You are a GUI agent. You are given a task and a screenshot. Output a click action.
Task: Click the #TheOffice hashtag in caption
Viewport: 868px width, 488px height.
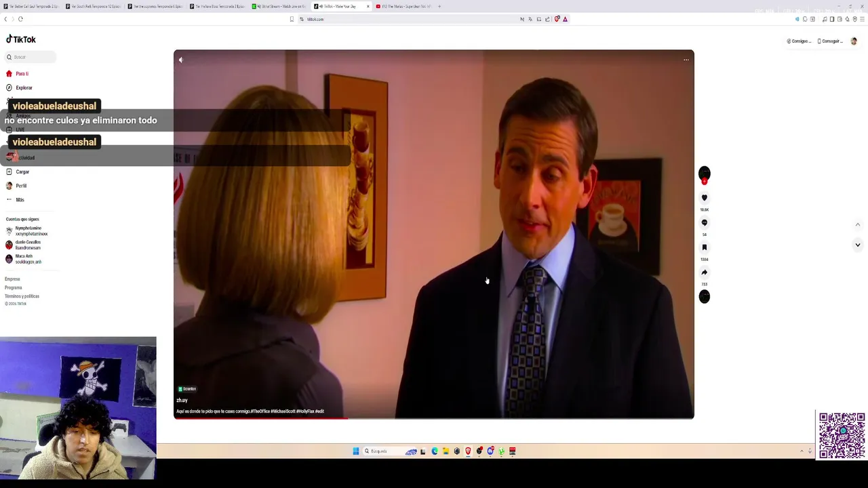tap(260, 411)
